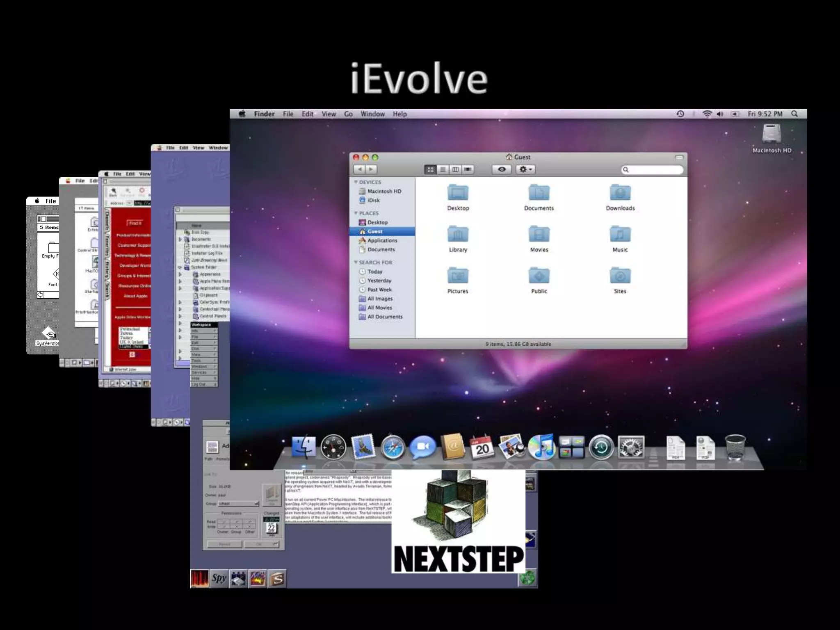Open the Public folder in Guest window
The height and width of the screenshot is (630, 840).
point(539,276)
